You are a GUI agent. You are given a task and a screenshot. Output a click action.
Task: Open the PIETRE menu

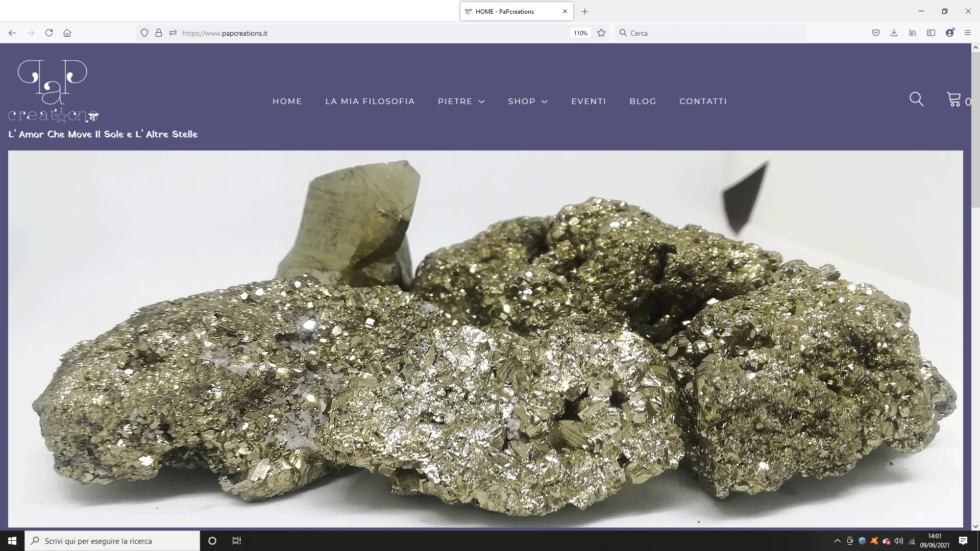pyautogui.click(x=455, y=102)
